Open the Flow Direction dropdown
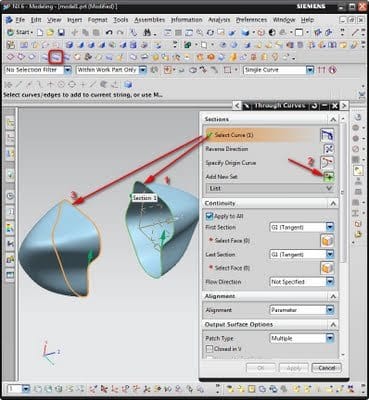Viewport: 369px width, 400px height. tap(330, 282)
